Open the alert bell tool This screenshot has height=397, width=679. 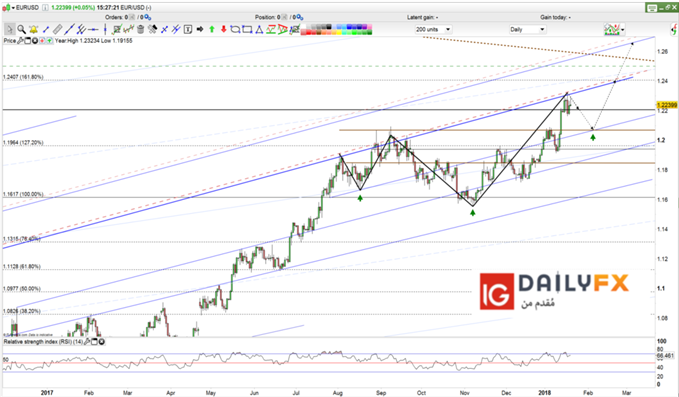[x=34, y=29]
